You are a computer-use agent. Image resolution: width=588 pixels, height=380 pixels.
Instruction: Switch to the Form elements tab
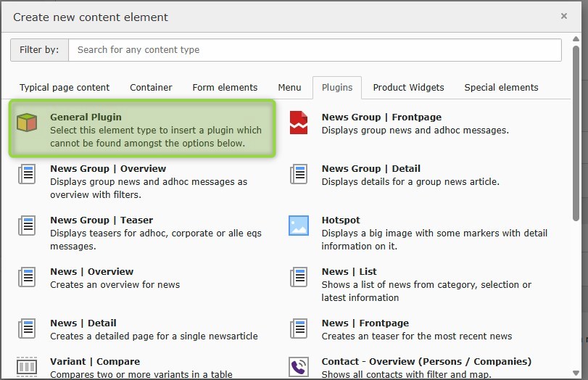pyautogui.click(x=225, y=88)
